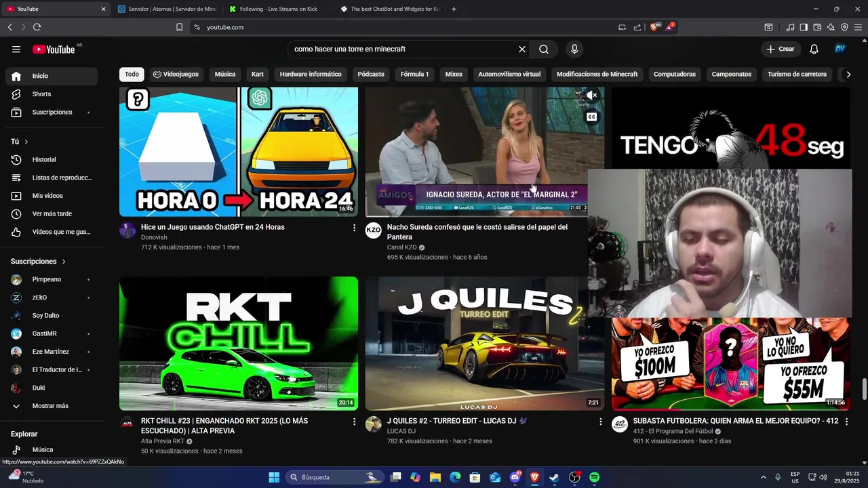Go to Inicio in sidebar
This screenshot has height=488, width=868.
[52, 76]
